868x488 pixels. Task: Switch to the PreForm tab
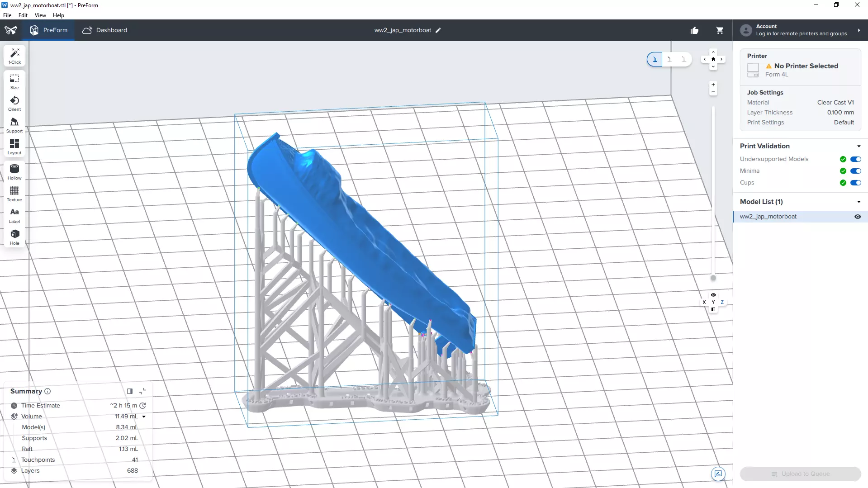[x=49, y=30]
